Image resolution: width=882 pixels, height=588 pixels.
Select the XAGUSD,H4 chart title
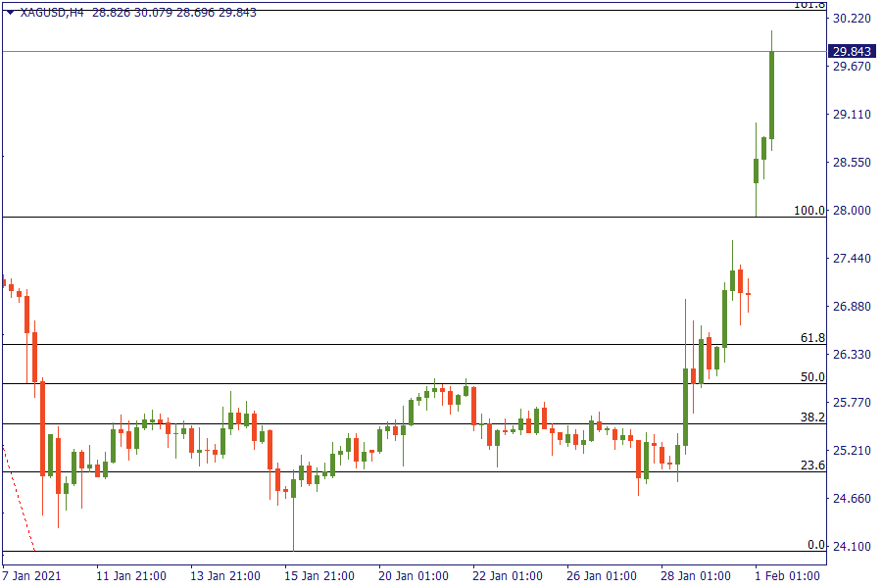53,13
